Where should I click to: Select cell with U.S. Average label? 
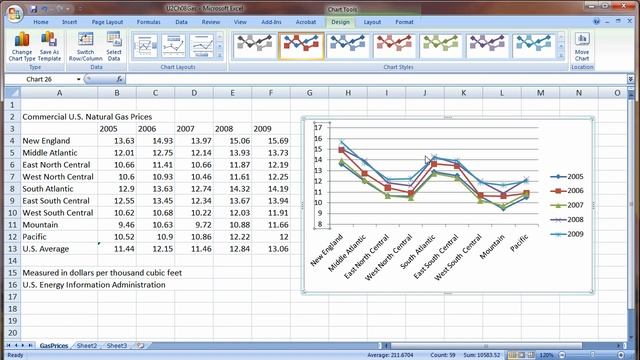tap(59, 249)
